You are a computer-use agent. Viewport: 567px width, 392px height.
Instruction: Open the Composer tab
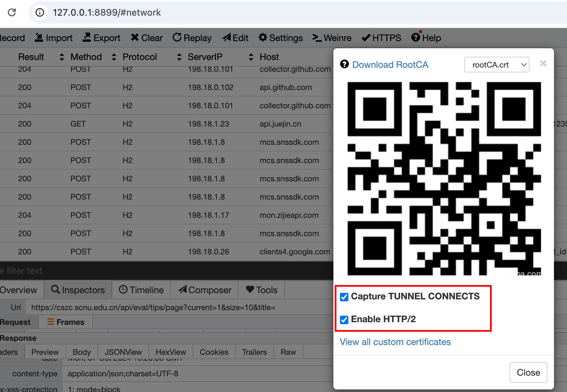click(205, 290)
